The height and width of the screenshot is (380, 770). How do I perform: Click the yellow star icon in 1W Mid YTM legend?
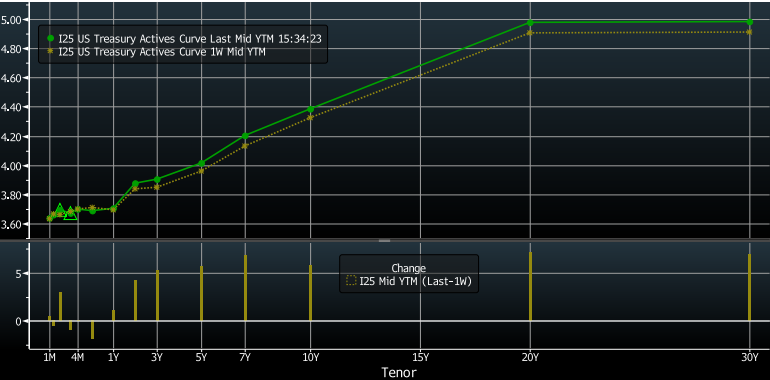click(50, 51)
